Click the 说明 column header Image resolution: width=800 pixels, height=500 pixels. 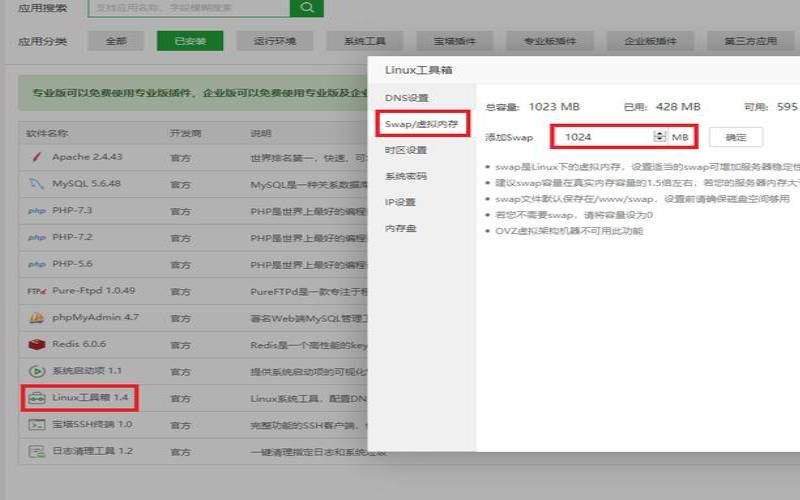point(260,133)
